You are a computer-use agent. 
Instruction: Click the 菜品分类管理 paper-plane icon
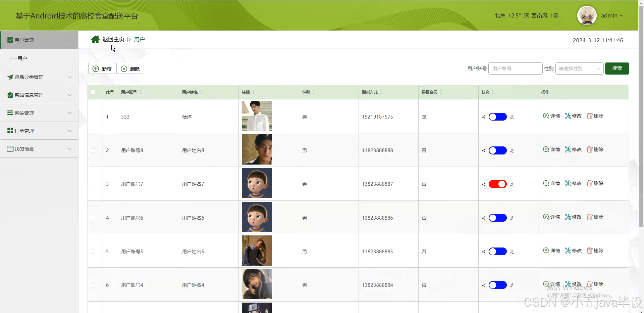coord(10,77)
